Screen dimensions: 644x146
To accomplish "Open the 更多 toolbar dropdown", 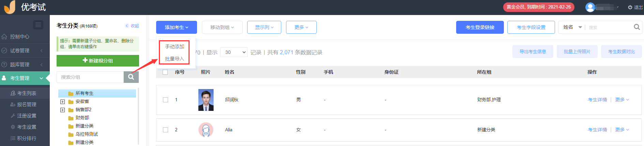I will (x=301, y=27).
